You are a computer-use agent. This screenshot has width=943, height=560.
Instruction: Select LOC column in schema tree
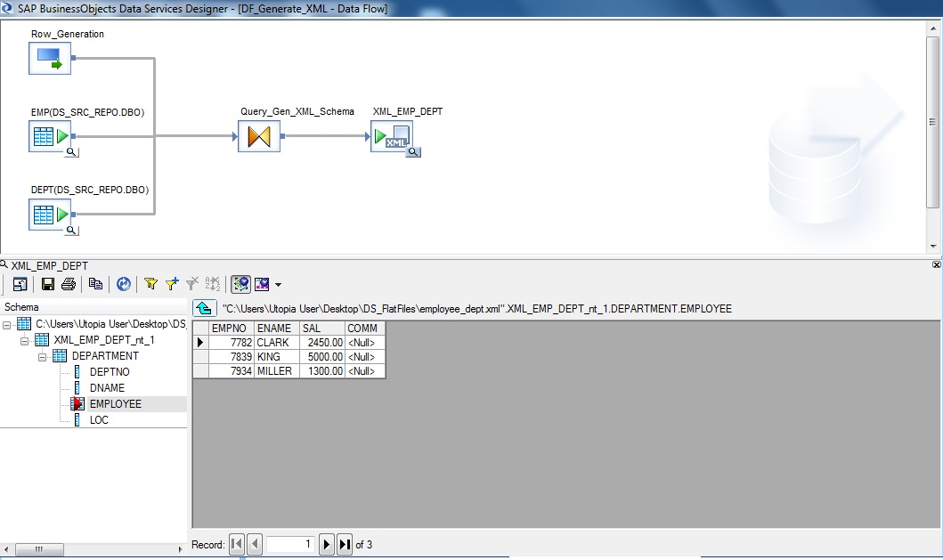(99, 420)
